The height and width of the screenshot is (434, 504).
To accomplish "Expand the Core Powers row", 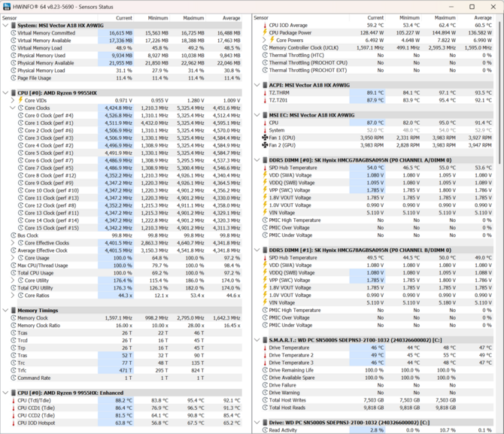I will [264, 40].
